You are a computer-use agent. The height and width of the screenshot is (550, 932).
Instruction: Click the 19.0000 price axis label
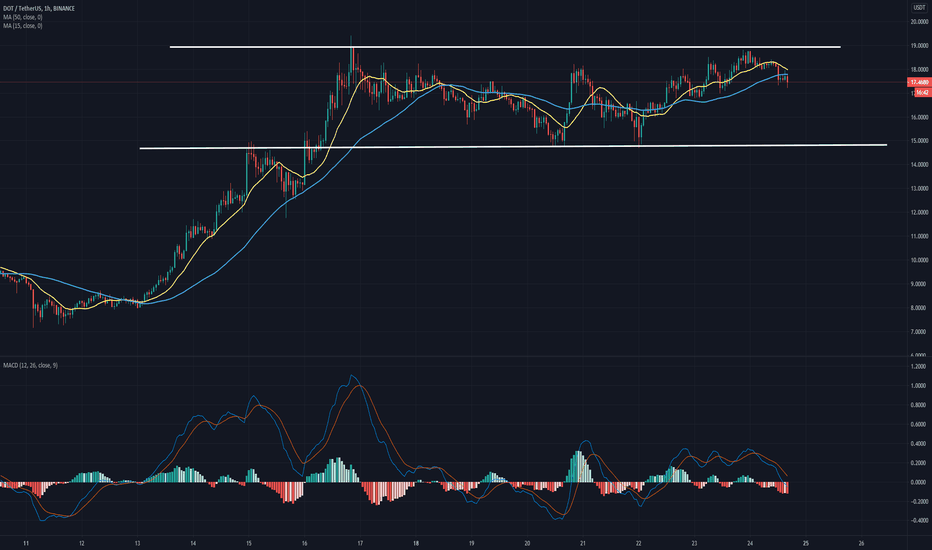[919, 46]
